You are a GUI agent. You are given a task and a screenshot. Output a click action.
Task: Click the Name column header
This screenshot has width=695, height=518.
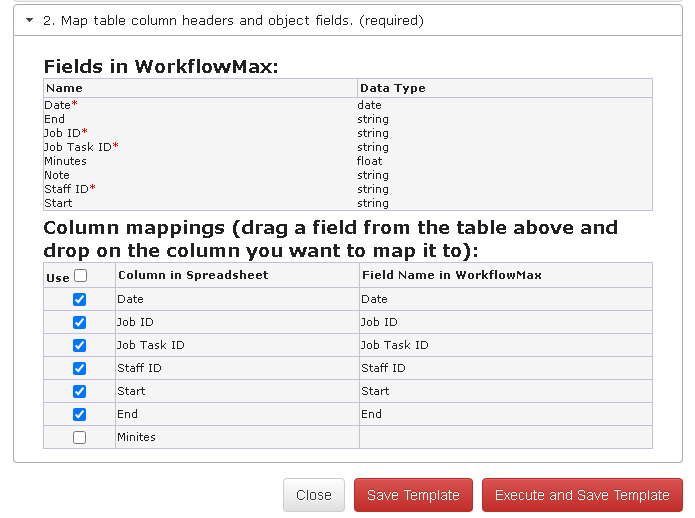pos(200,88)
